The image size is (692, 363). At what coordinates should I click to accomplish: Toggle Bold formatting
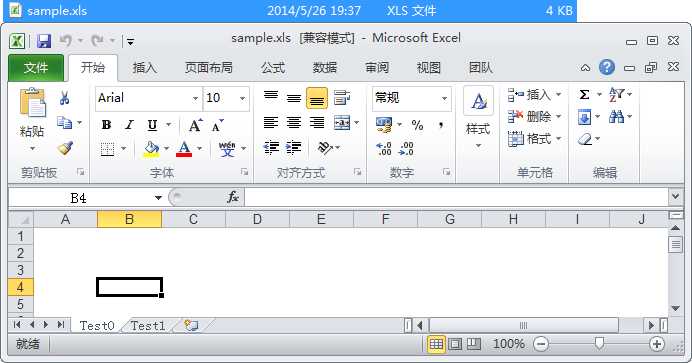[x=106, y=125]
